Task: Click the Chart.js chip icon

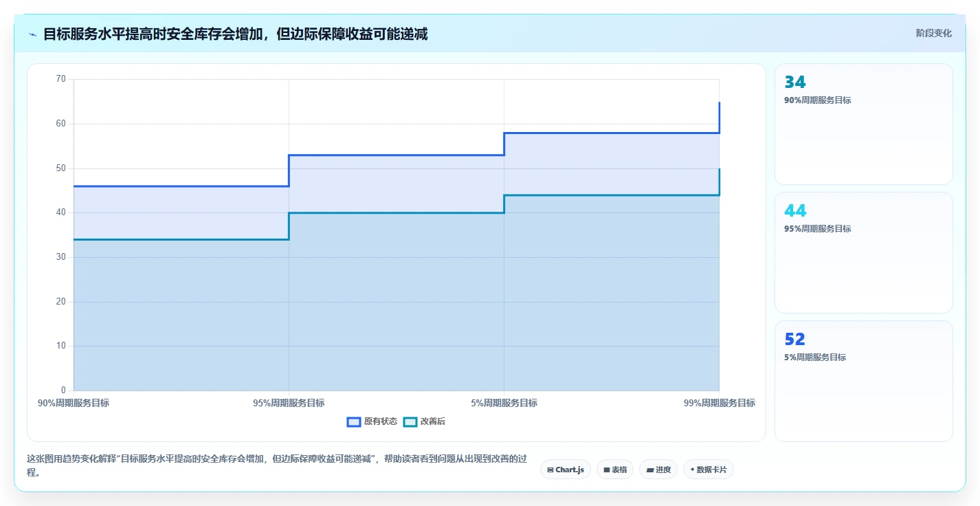Action: [x=550, y=470]
